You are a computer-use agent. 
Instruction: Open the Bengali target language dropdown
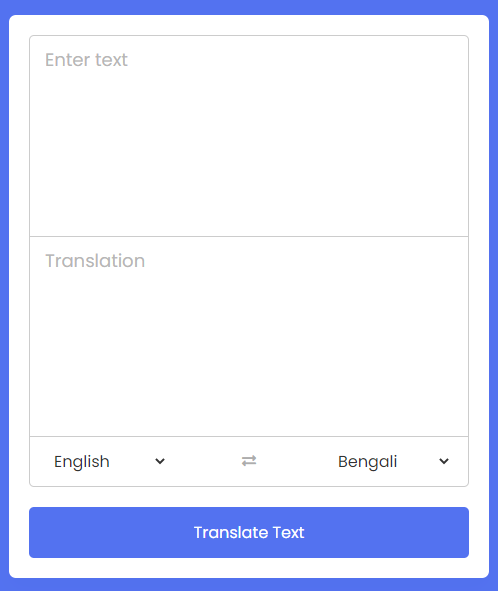coord(393,461)
